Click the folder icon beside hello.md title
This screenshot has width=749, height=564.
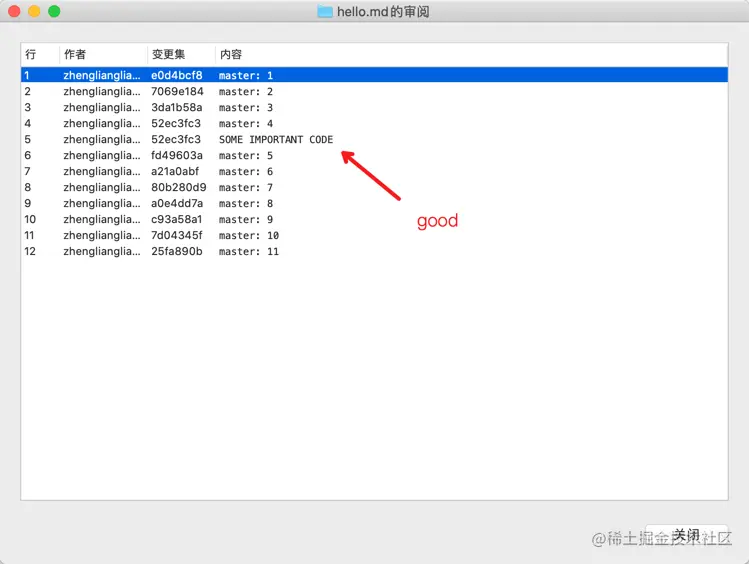[325, 11]
